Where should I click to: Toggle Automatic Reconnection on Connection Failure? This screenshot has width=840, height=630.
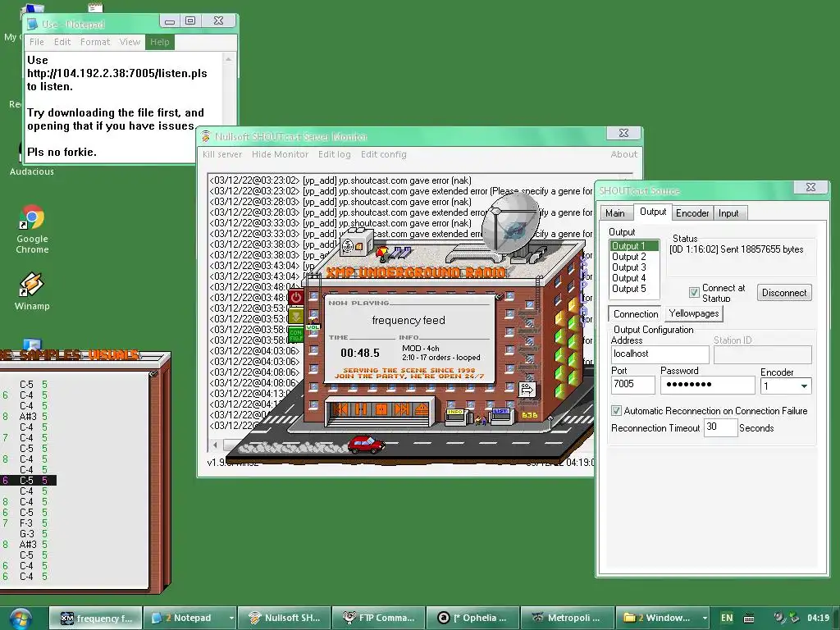point(616,411)
